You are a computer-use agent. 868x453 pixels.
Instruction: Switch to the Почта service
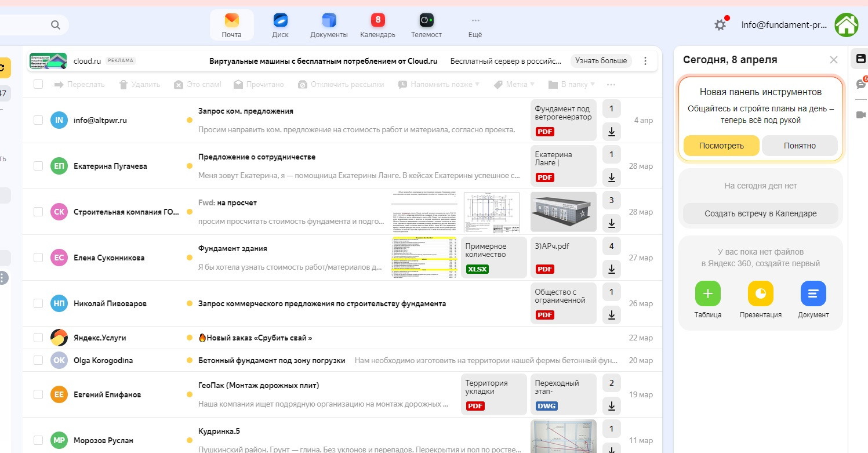231,26
